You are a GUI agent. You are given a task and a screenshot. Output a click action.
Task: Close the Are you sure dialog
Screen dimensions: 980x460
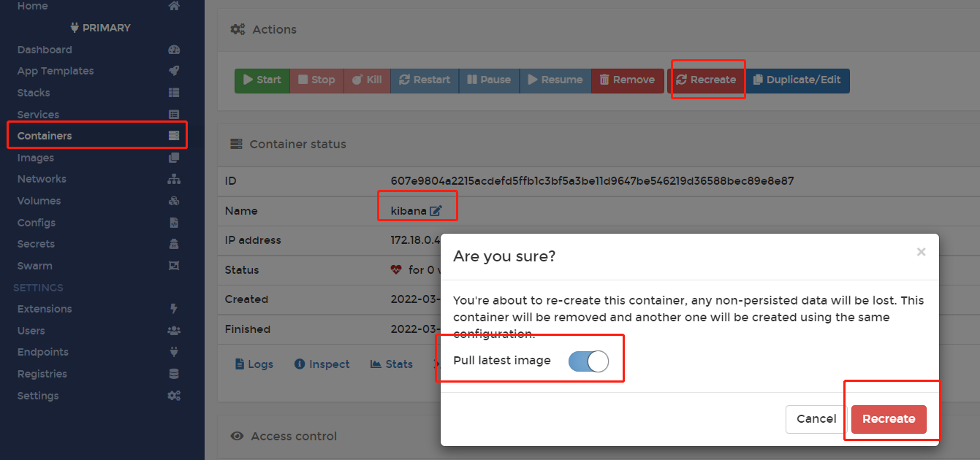(x=921, y=253)
